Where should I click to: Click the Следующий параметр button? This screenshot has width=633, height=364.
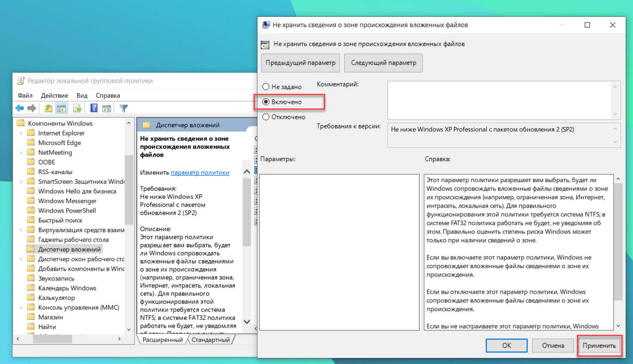[384, 63]
